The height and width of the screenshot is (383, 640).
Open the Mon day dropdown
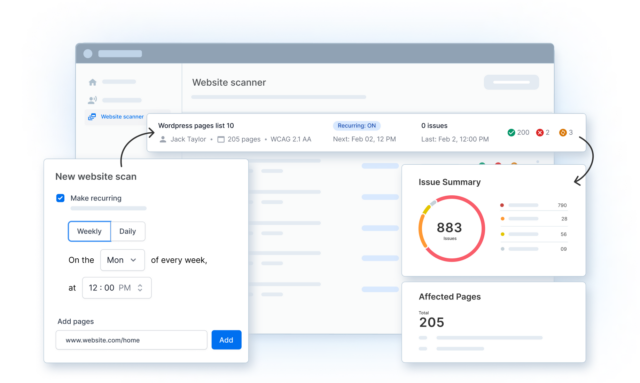pos(122,260)
